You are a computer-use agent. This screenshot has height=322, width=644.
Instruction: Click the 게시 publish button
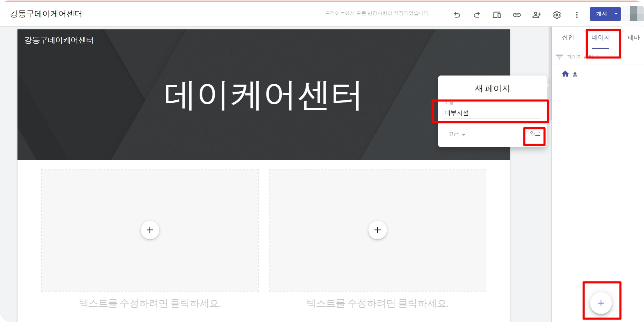601,14
